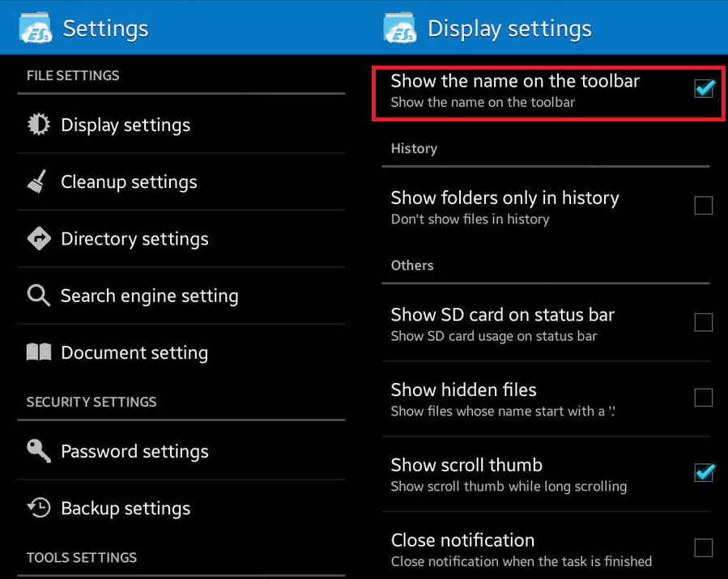Click the FILE SETTINGS section header
Screen dimensions: 728x579
click(73, 75)
